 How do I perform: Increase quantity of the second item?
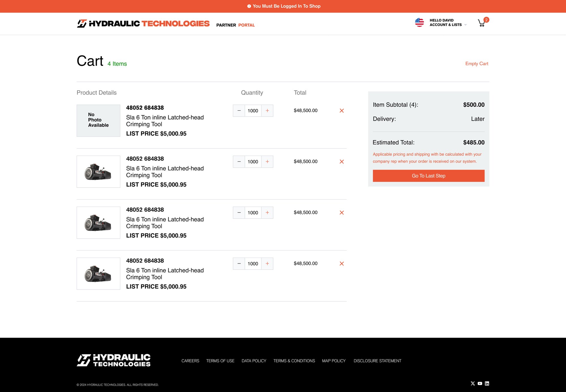[267, 162]
